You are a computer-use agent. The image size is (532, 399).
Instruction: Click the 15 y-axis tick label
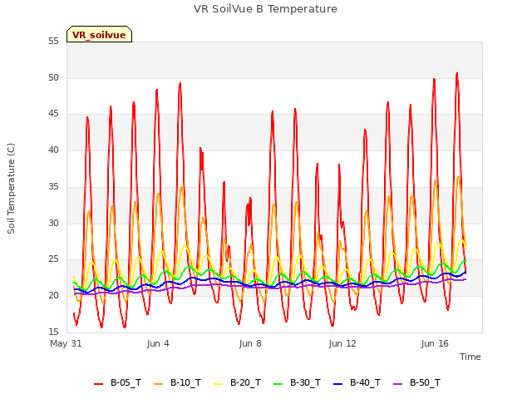(x=53, y=332)
